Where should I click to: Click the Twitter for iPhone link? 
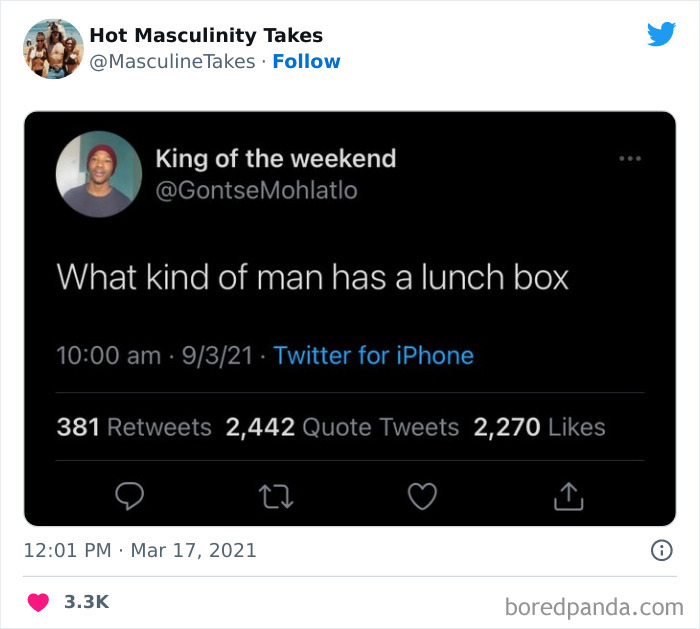coord(373,355)
